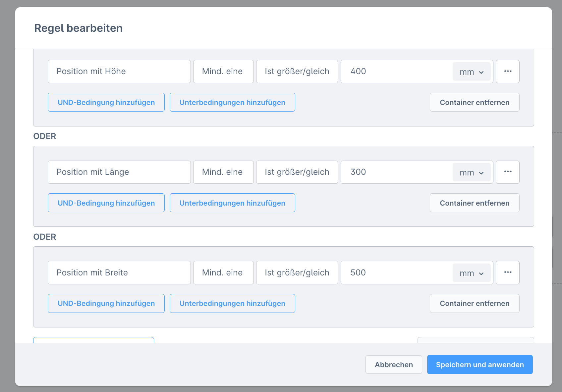Open the more options menu for Länge condition

pos(507,172)
